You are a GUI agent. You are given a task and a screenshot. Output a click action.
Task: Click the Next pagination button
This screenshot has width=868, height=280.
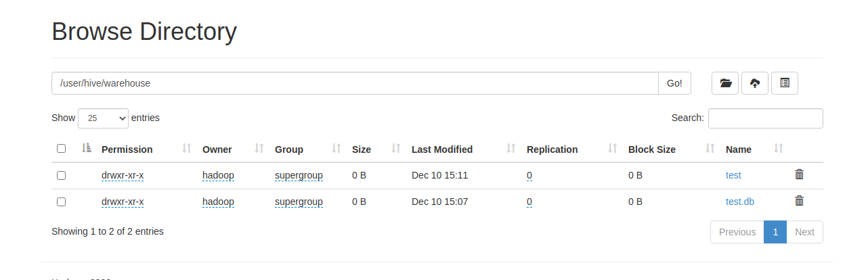click(804, 232)
